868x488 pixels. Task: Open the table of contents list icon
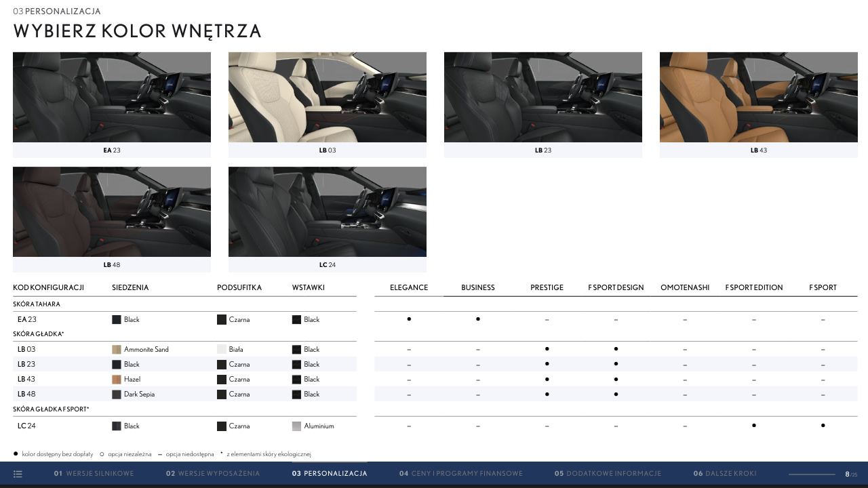[x=18, y=474]
